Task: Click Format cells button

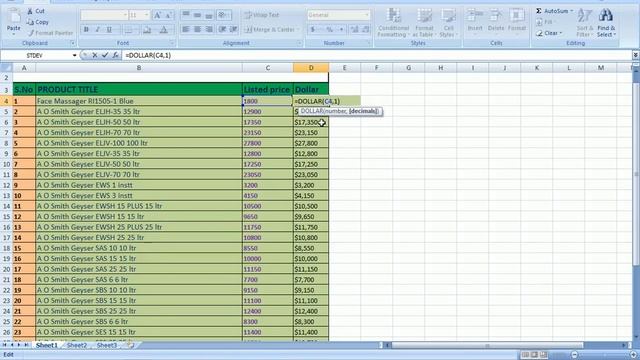Action: tap(517, 20)
